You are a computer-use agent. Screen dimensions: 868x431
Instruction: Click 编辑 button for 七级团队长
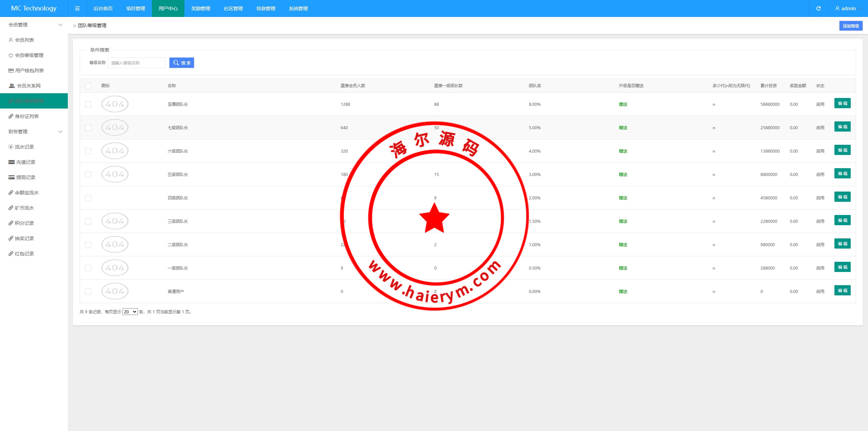click(842, 127)
